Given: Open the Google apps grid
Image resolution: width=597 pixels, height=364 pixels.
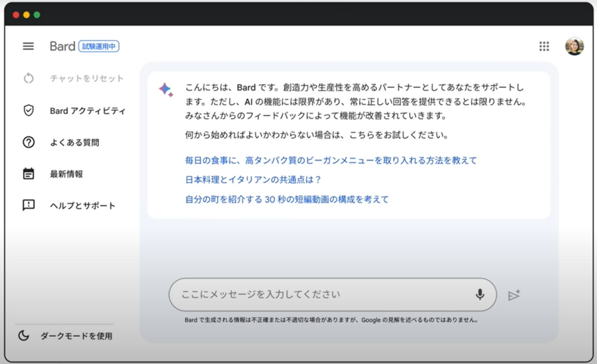Looking at the screenshot, I should point(544,46).
